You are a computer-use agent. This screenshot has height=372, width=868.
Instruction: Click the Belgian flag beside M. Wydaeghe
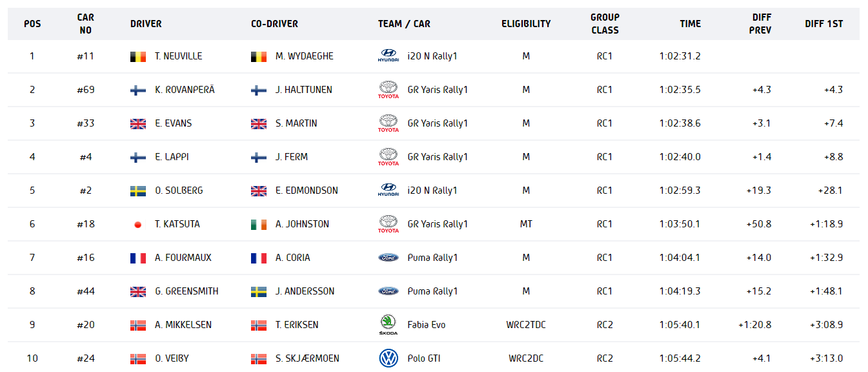pyautogui.click(x=258, y=56)
